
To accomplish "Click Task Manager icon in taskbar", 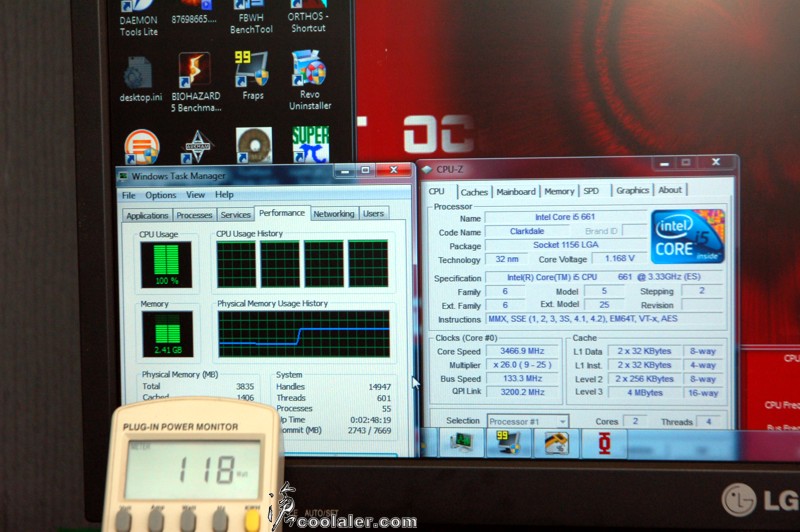I will click(462, 442).
